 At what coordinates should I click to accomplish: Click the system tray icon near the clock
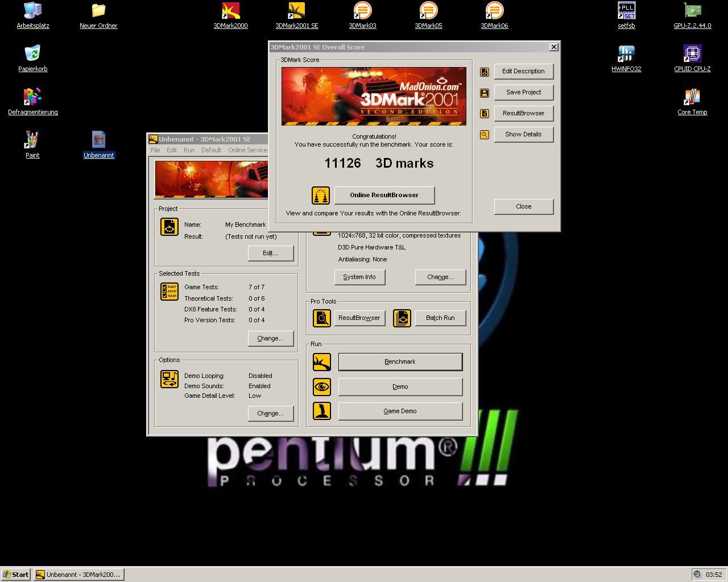697,575
